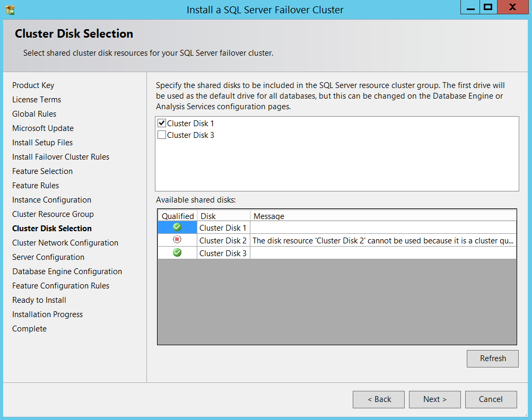Image resolution: width=532 pixels, height=420 pixels.
Task: Click Server Configuration step in sidebar
Action: point(48,257)
